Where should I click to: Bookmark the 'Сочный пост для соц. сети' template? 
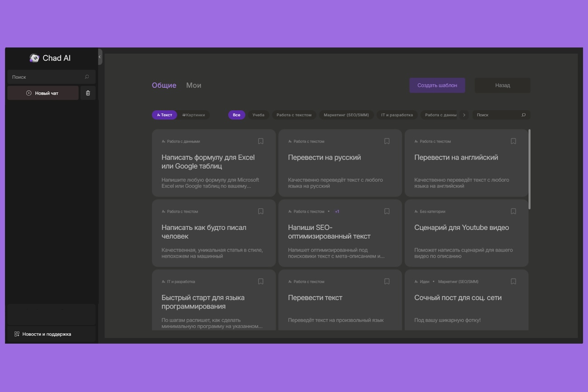(513, 281)
